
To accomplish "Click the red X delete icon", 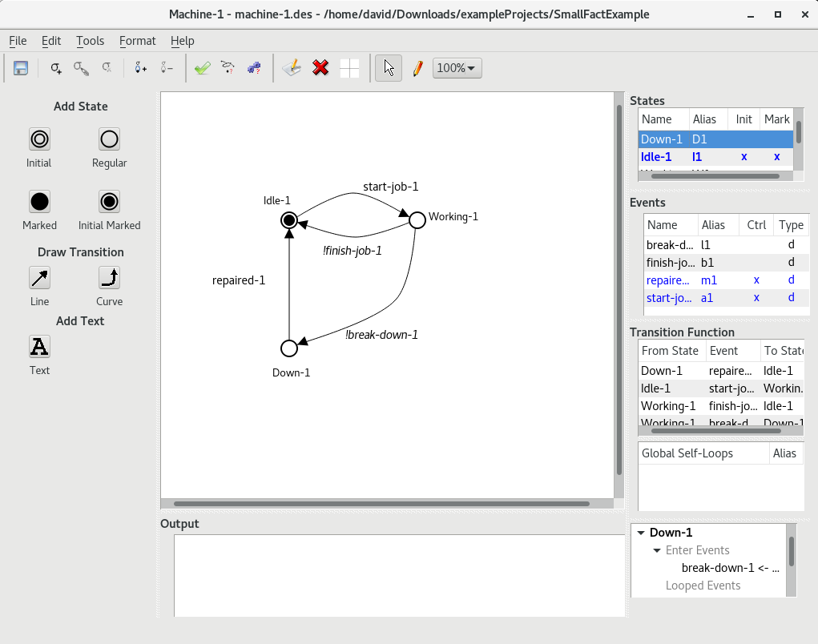I will pos(320,68).
